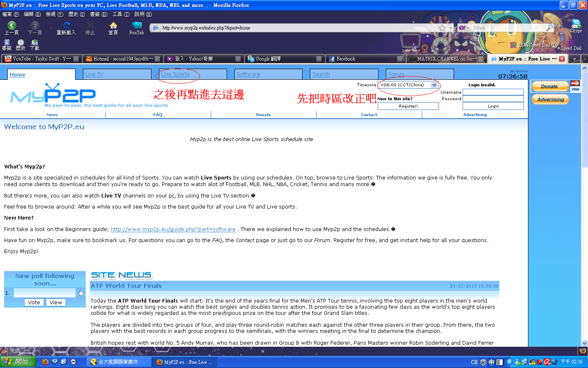The image size is (588, 368).
Task: Click the search magnifier in Yahoo box
Action: click(550, 28)
